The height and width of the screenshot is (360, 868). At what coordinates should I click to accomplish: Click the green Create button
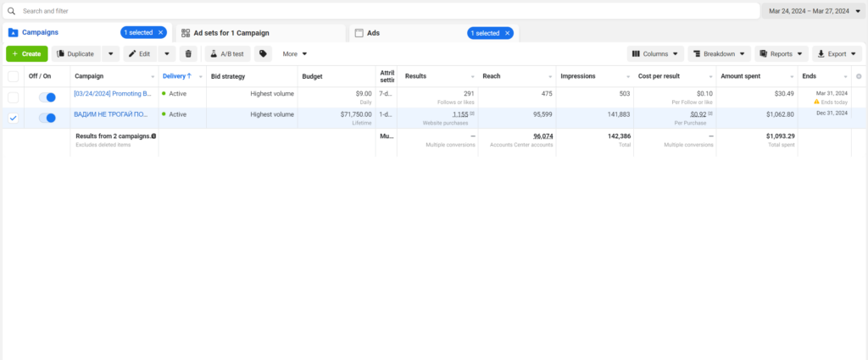pyautogui.click(x=27, y=53)
